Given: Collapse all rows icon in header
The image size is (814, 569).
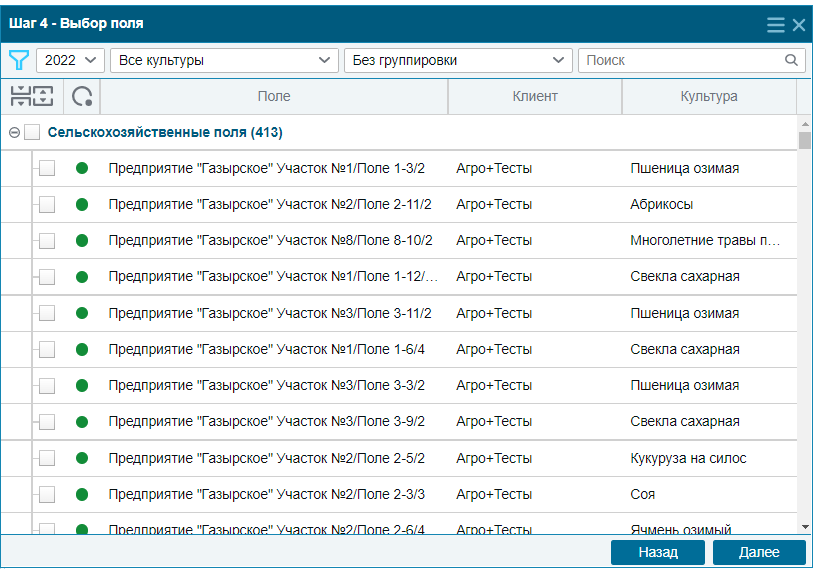Looking at the screenshot, I should point(21,96).
